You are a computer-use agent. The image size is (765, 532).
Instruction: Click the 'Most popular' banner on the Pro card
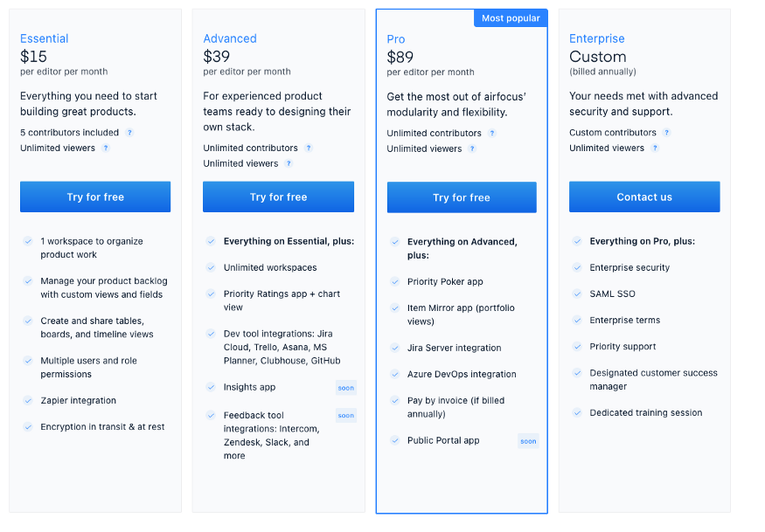coord(510,17)
